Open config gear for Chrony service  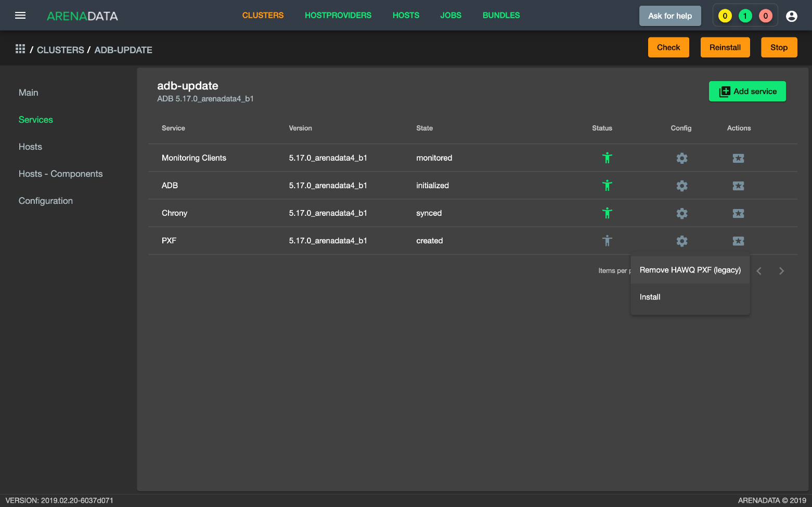681,213
